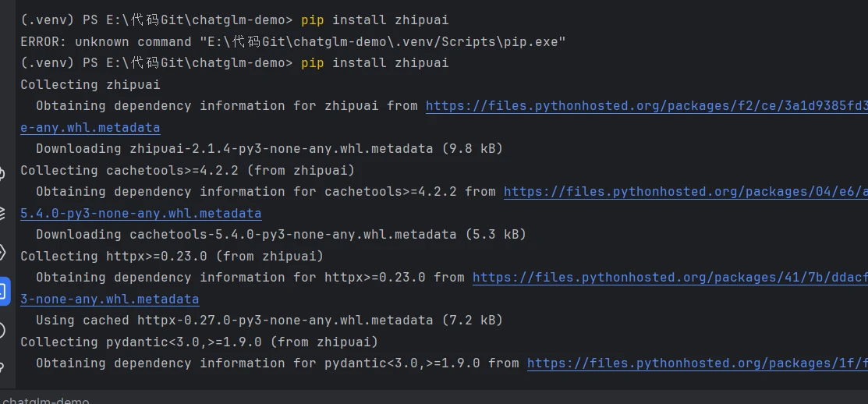
Task: Open the zhipuai pythonhosted packages/f2/ce link
Action: (x=646, y=105)
